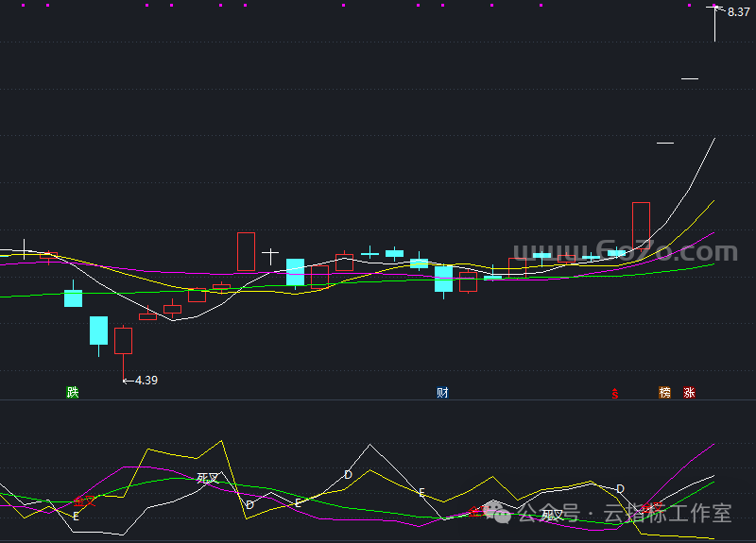Select the D label at white line's peak
756x543 pixels.
(x=348, y=474)
